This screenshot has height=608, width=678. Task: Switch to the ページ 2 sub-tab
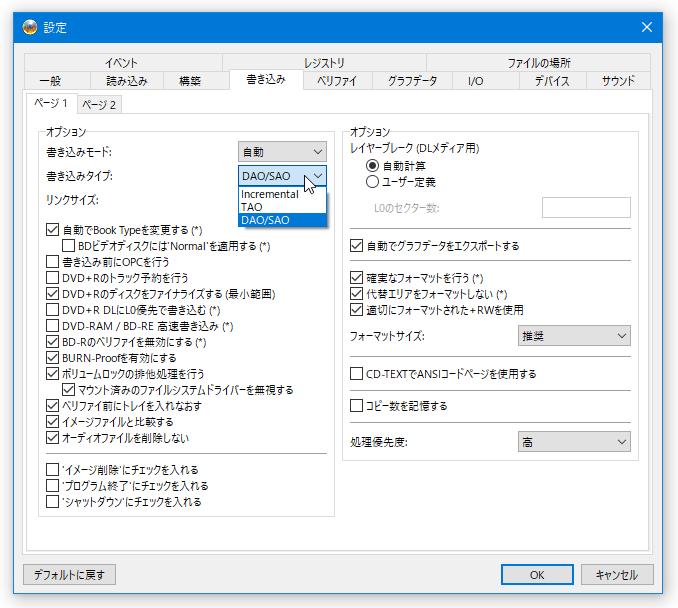[99, 105]
